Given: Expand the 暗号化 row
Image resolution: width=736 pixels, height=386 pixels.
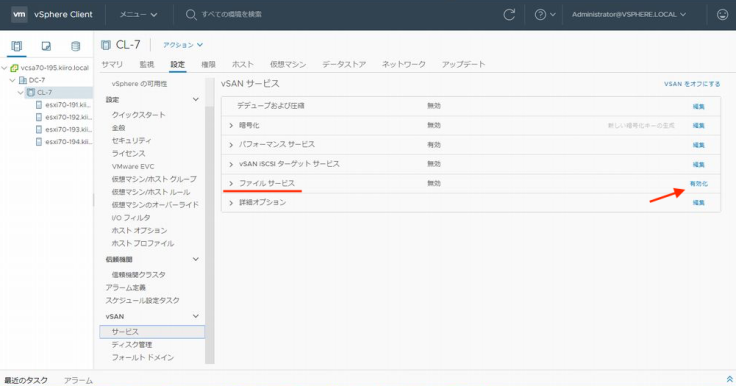Looking at the screenshot, I should coord(231,125).
